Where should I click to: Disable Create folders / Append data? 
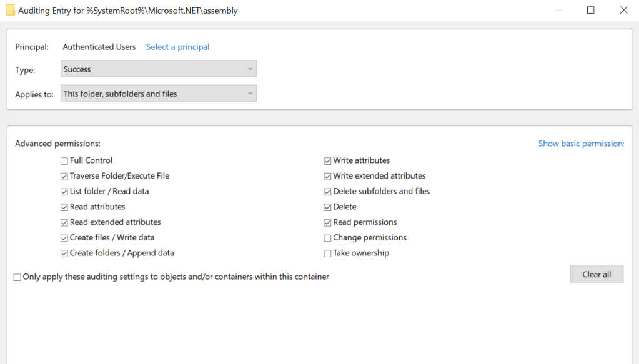point(64,253)
